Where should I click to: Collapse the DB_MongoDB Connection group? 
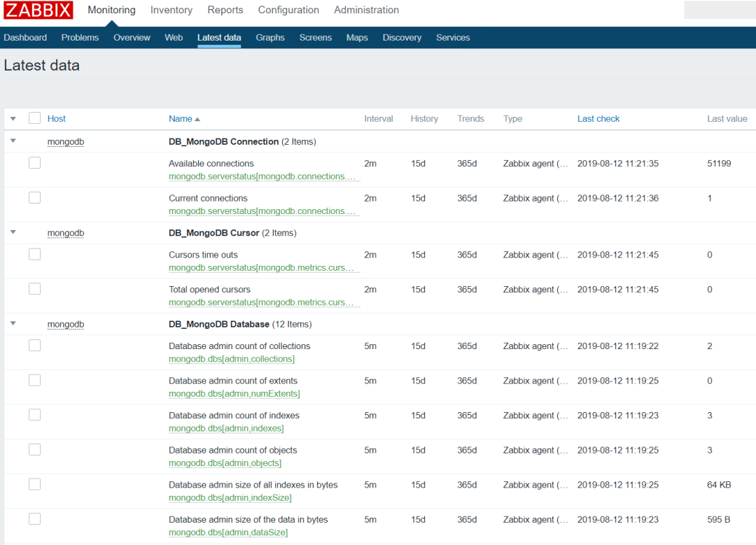point(13,141)
